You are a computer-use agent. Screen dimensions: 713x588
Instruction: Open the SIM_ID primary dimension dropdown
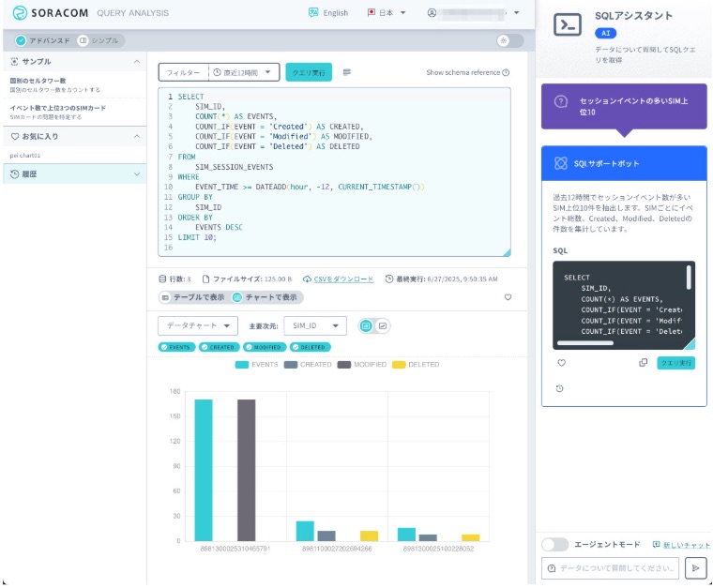point(315,325)
